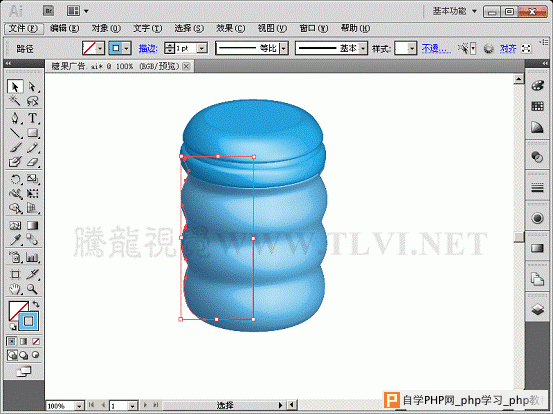The height and width of the screenshot is (414, 553).
Task: Choose the Direct Selection tool
Action: 32,87
